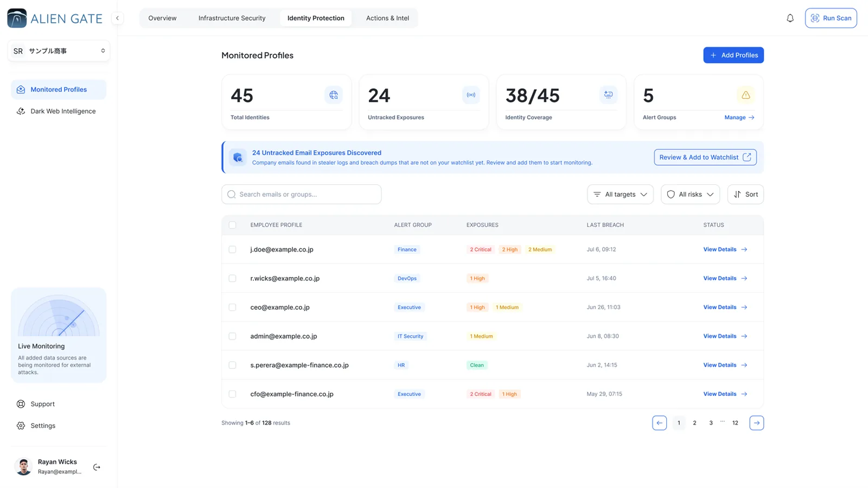Click the Dark Web Intelligence sidebar icon

[21, 111]
